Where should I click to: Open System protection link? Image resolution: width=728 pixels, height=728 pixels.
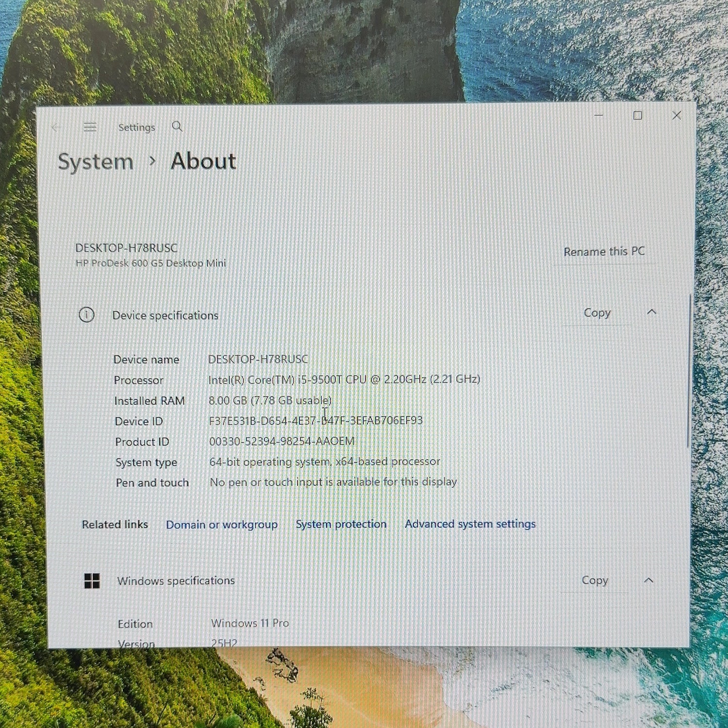point(341,524)
